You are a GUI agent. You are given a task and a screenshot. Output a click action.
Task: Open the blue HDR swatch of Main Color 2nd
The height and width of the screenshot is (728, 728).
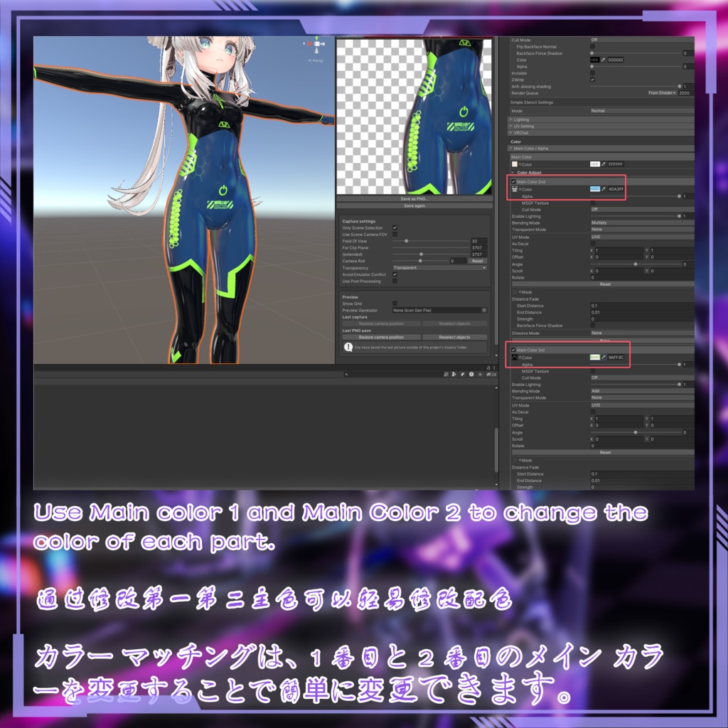[x=595, y=189]
